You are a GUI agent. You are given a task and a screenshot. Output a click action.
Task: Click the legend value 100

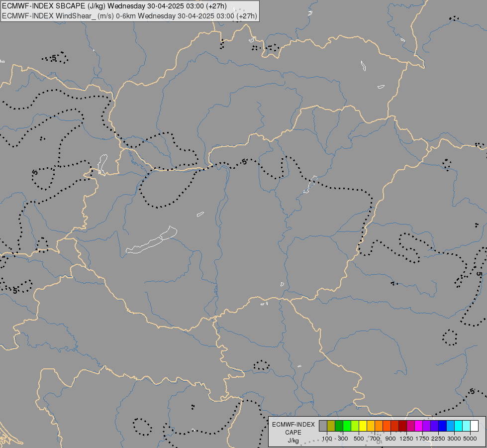[x=327, y=439]
